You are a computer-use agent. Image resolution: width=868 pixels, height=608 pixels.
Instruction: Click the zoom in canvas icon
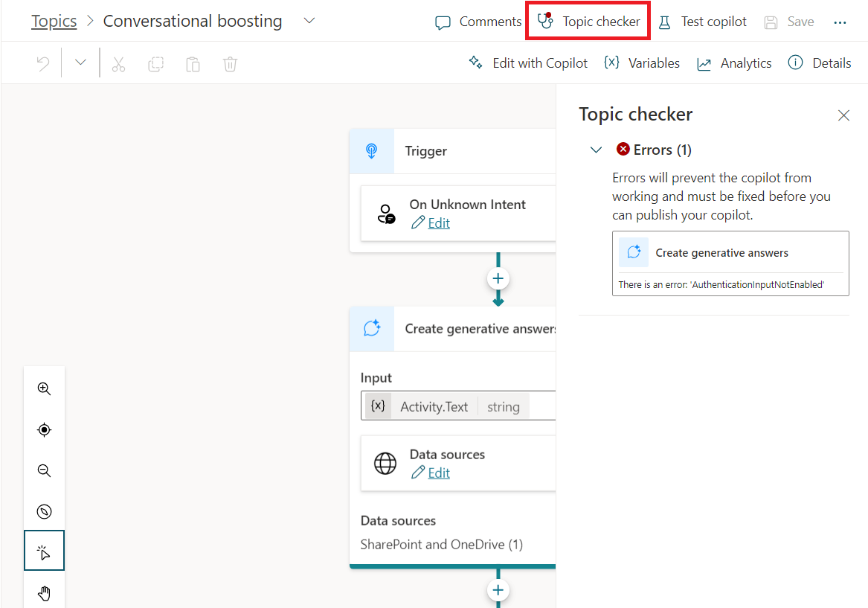coord(44,388)
